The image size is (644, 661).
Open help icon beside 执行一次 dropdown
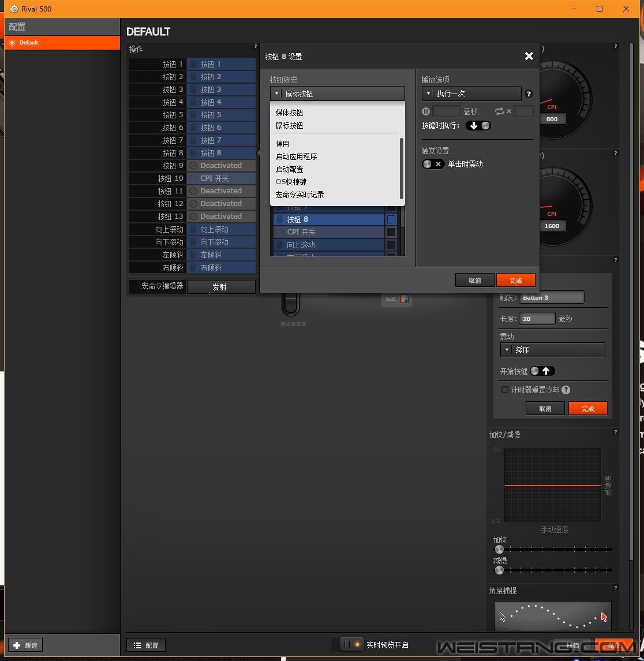click(x=529, y=94)
